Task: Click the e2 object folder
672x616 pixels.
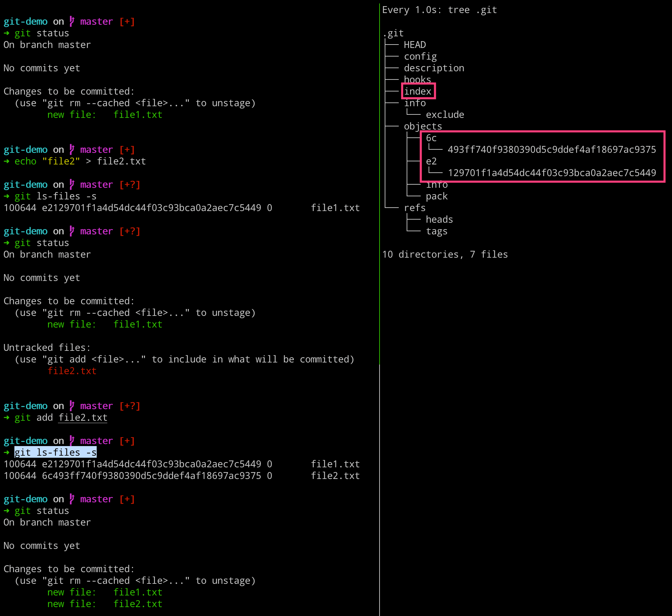Action: (x=431, y=161)
